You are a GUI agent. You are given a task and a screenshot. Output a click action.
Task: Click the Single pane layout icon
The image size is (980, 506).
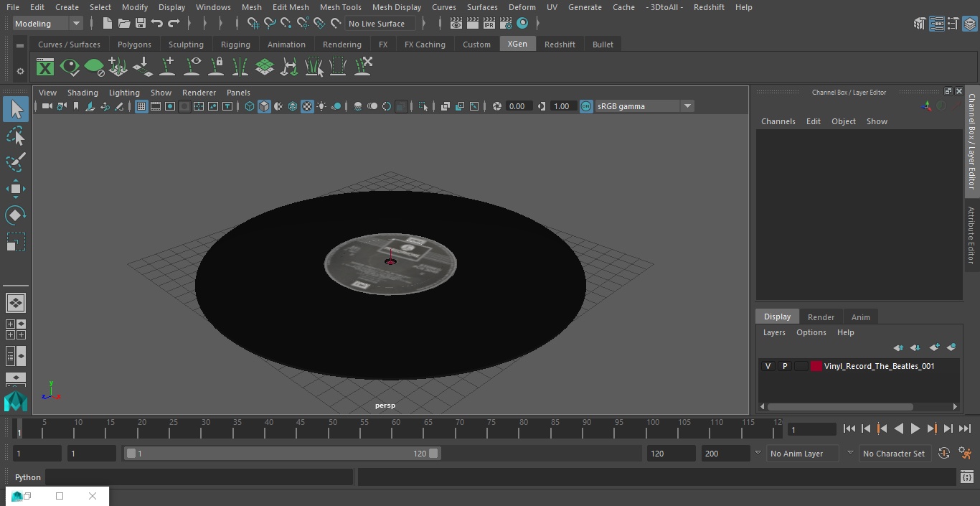[x=16, y=303]
